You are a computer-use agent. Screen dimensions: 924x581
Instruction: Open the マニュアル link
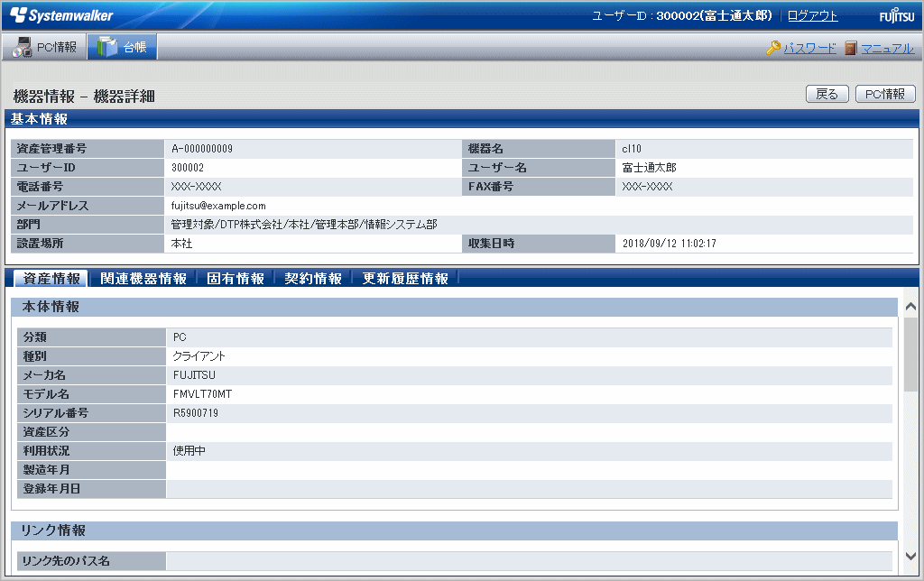coord(888,49)
